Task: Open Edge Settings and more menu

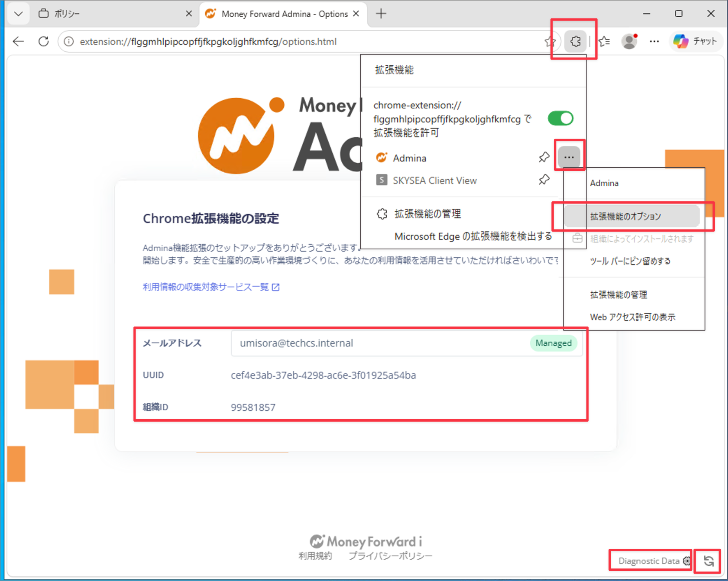Action: (654, 41)
